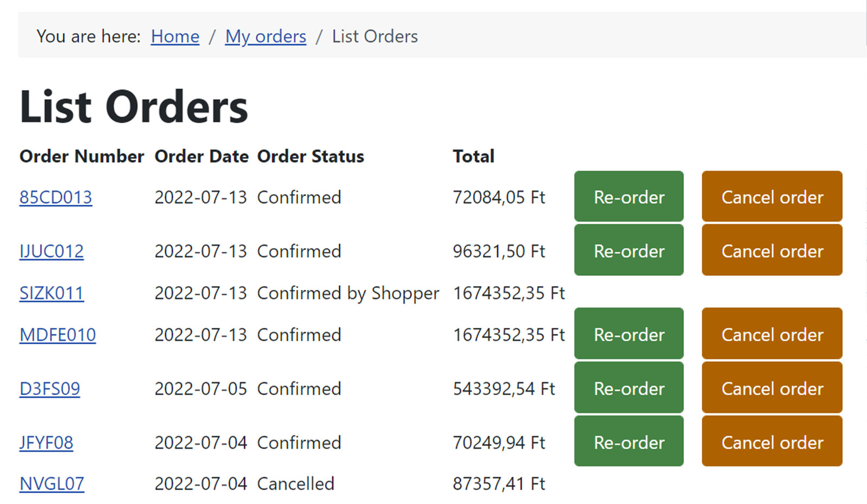Image resolution: width=867 pixels, height=504 pixels.
Task: Re-order the MDFE010 order
Action: pos(629,333)
